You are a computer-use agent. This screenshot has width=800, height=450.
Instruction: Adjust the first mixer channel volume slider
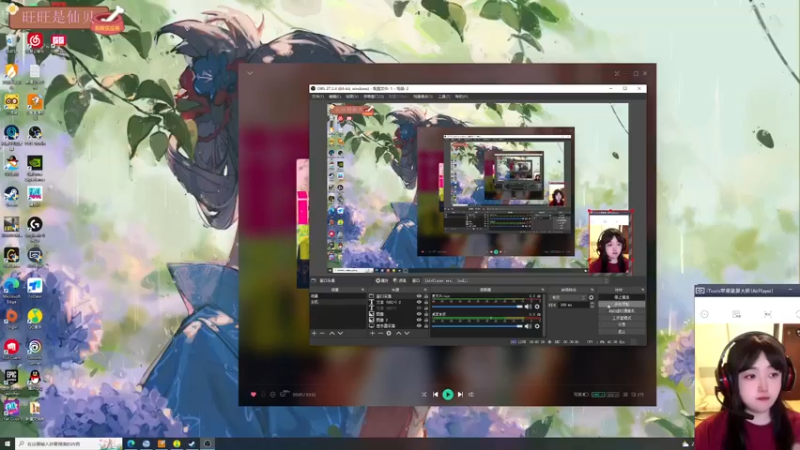[x=477, y=307]
